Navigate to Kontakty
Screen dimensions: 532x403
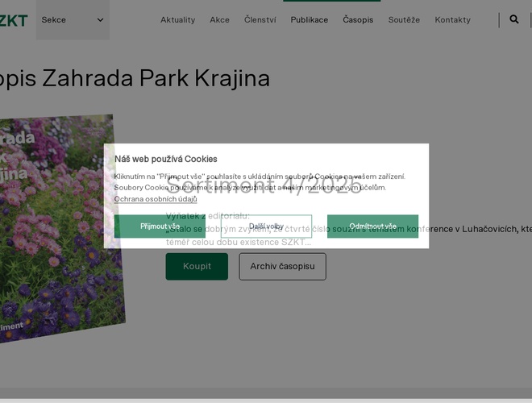point(452,20)
